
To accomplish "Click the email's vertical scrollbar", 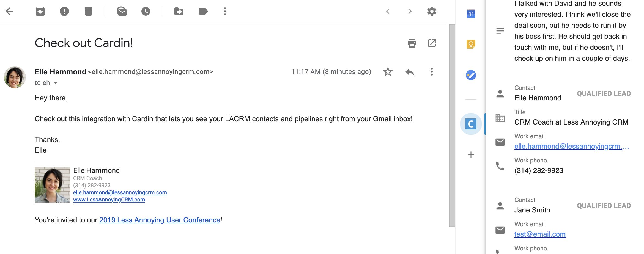I will tap(452, 126).
